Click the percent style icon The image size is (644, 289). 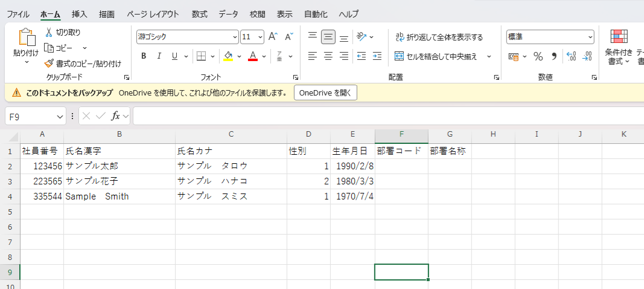click(538, 56)
